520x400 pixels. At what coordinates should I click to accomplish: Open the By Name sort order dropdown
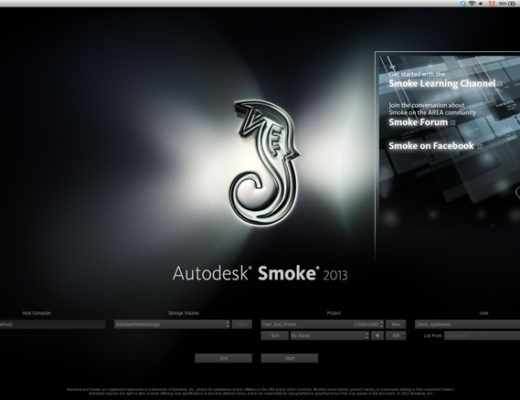point(330,336)
